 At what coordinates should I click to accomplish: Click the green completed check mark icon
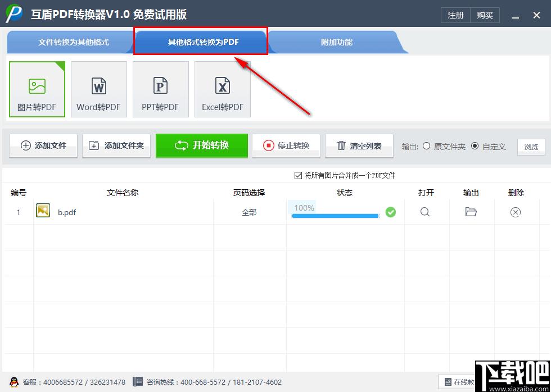point(390,212)
